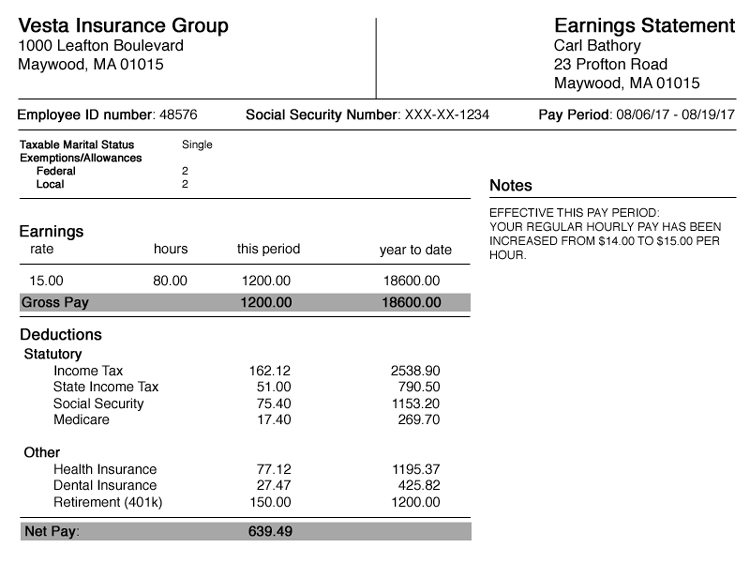Click the 80.00 hours value
The width and height of the screenshot is (750, 563).
[x=170, y=281]
